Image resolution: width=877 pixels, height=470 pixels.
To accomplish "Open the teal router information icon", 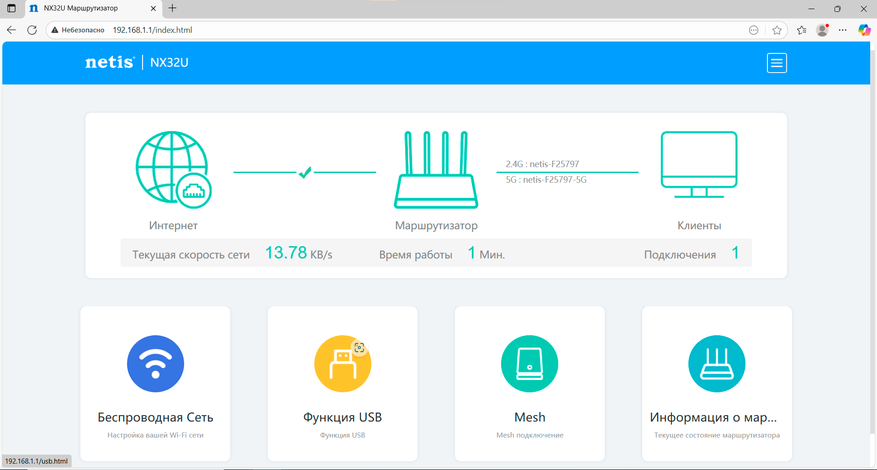I will click(x=716, y=363).
